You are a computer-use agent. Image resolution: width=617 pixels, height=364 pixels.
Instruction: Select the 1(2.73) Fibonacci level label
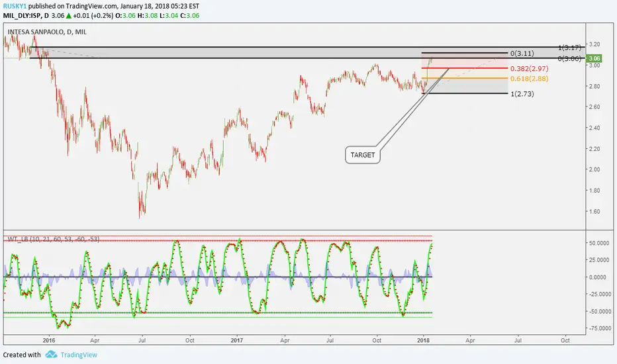click(x=522, y=94)
